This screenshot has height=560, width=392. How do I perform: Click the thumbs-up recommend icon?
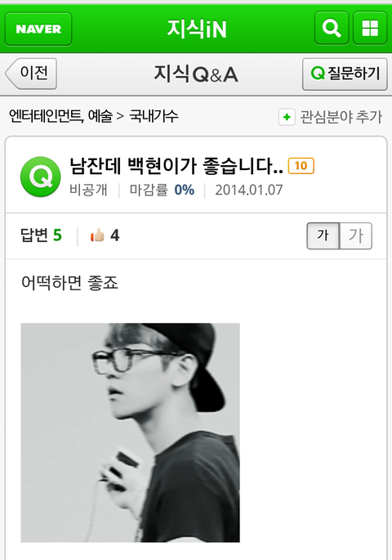[x=97, y=235]
